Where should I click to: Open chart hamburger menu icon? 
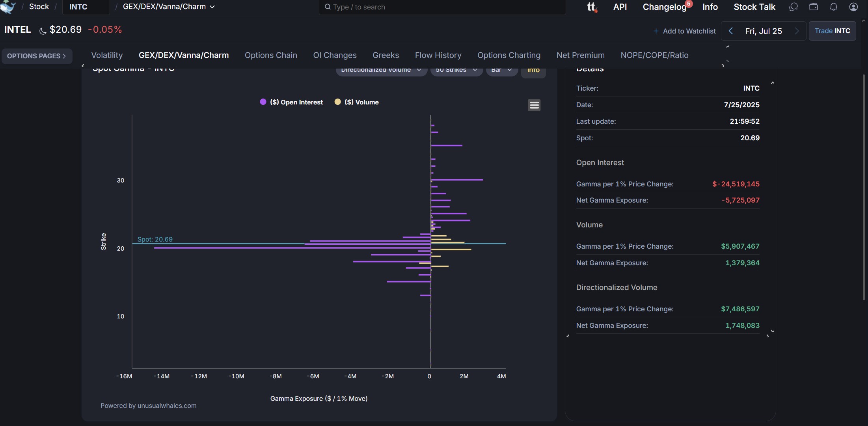tap(534, 105)
